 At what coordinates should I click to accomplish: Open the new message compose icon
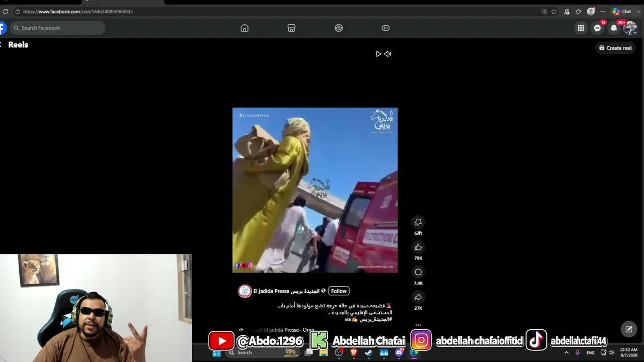629,329
